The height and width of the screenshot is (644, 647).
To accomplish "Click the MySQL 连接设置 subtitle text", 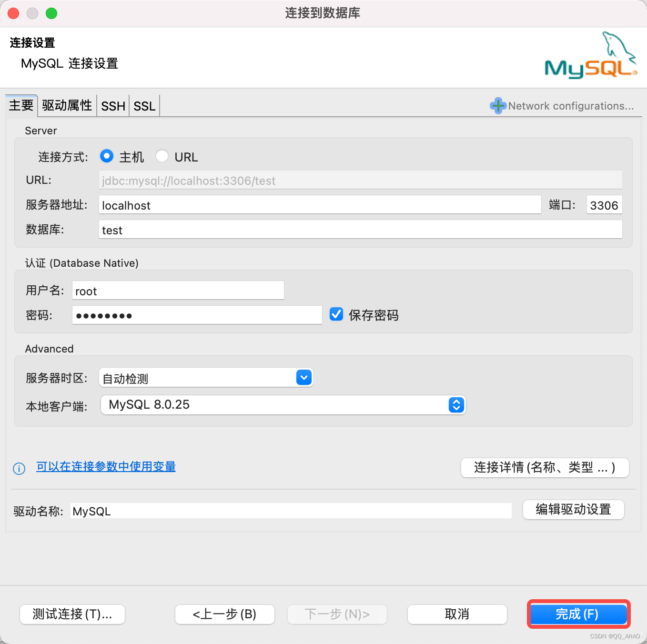I will (70, 63).
